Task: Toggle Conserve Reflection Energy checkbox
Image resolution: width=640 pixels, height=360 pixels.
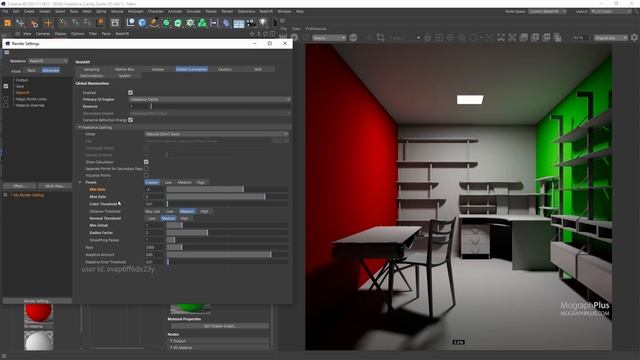Action: tap(131, 120)
